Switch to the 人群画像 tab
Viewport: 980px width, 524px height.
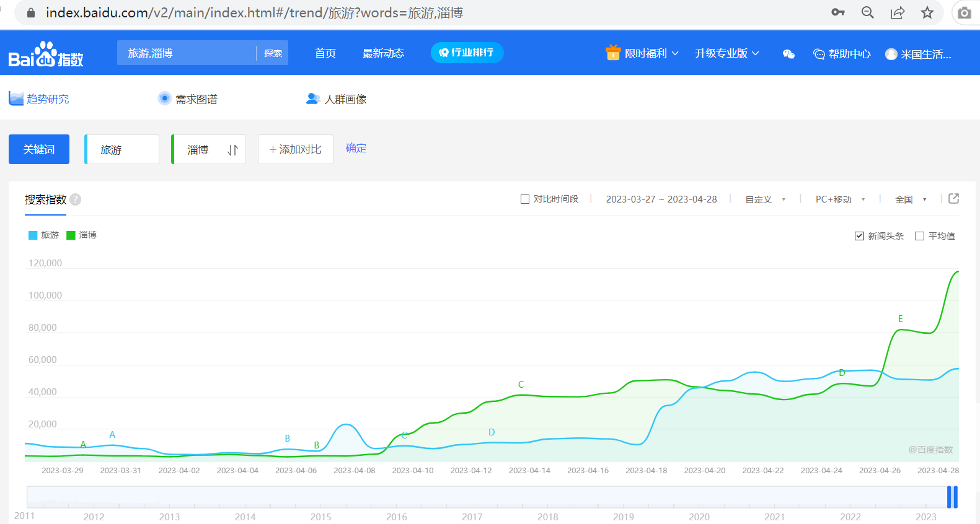337,99
